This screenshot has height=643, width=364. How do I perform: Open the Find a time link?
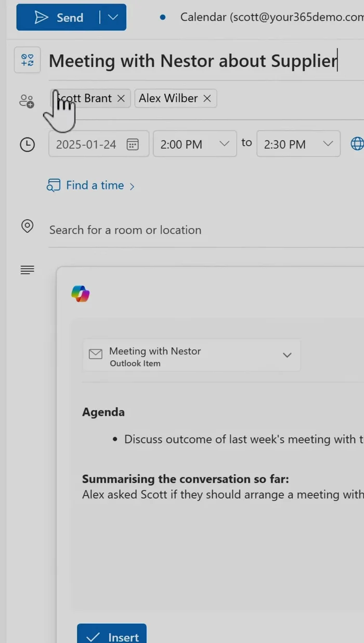point(95,185)
